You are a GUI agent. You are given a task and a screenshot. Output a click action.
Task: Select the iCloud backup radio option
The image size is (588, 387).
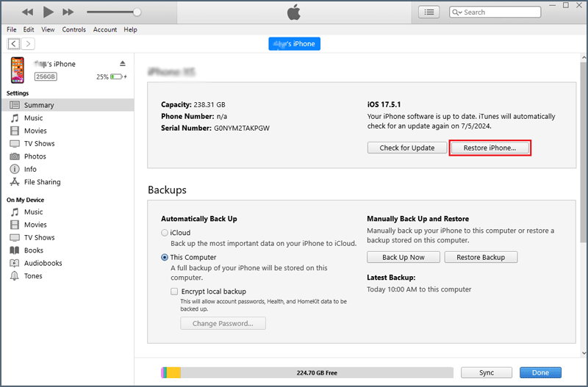[x=164, y=233]
